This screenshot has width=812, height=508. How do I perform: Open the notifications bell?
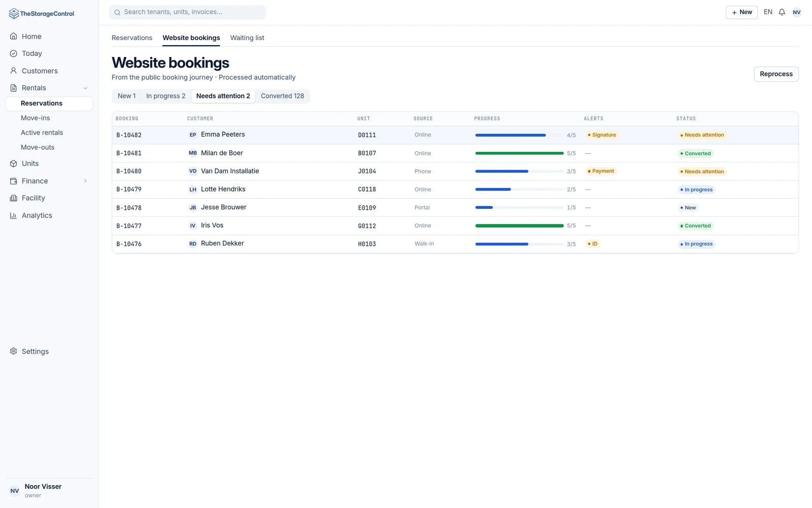(782, 12)
